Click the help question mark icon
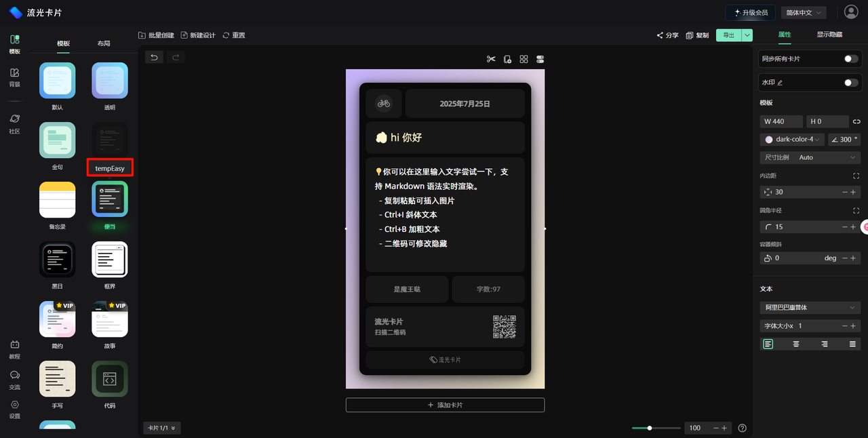The image size is (868, 438). point(742,428)
